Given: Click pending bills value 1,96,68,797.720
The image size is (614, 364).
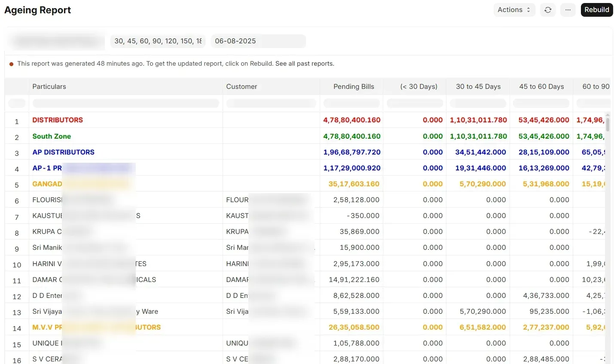Looking at the screenshot, I should (x=352, y=152).
